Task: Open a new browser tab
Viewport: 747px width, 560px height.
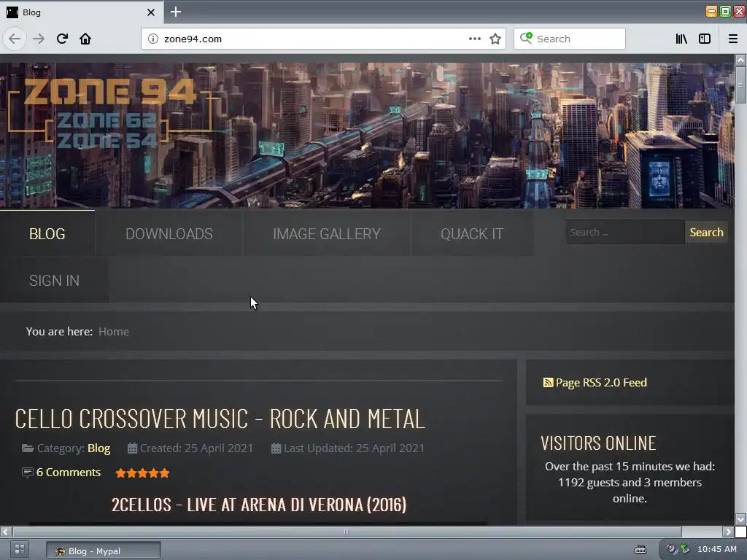Action: [x=176, y=12]
